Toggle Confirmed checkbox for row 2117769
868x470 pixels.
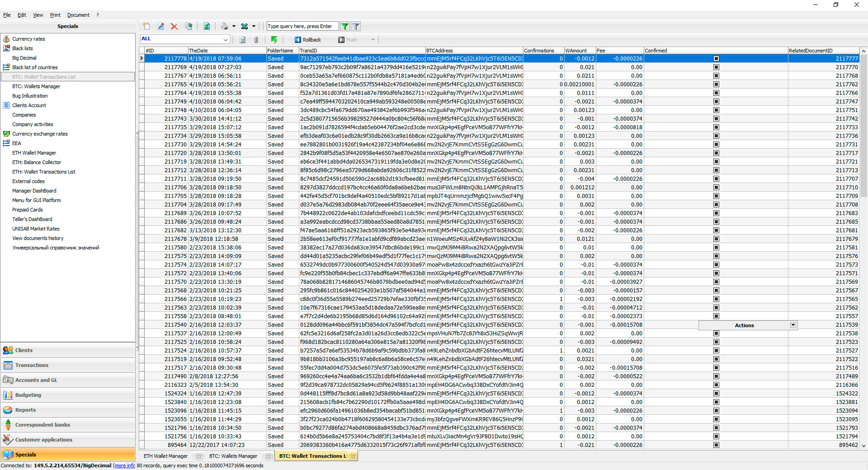point(716,67)
